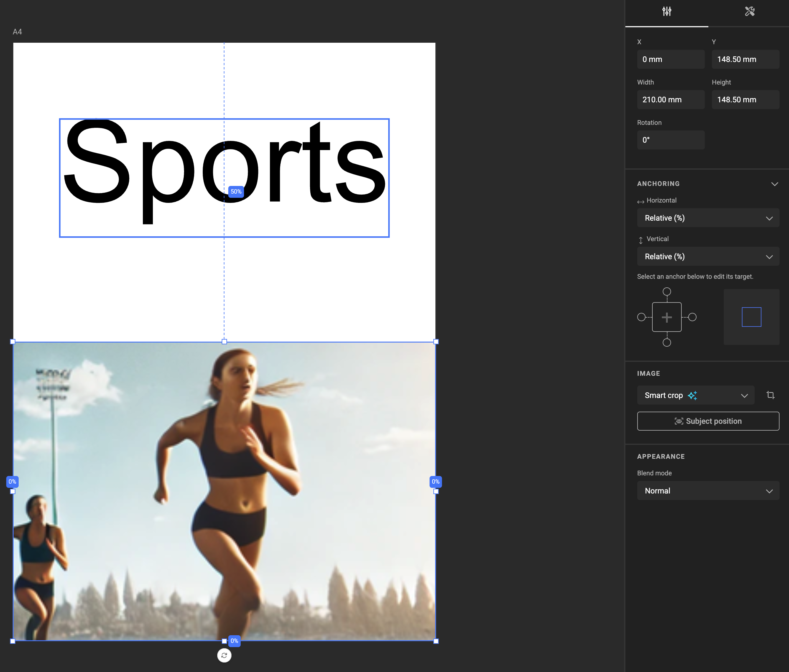Select the left anchor circle
The image size is (789, 672).
point(641,317)
